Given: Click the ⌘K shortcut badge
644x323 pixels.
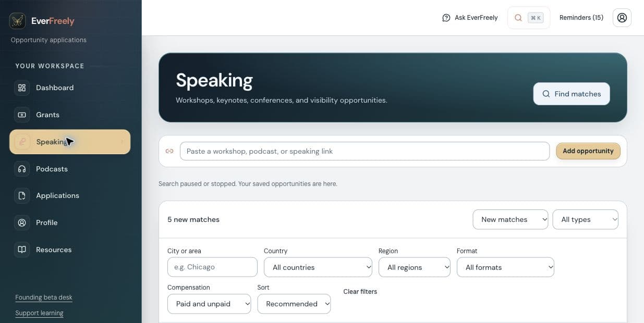Looking at the screenshot, I should point(536,18).
